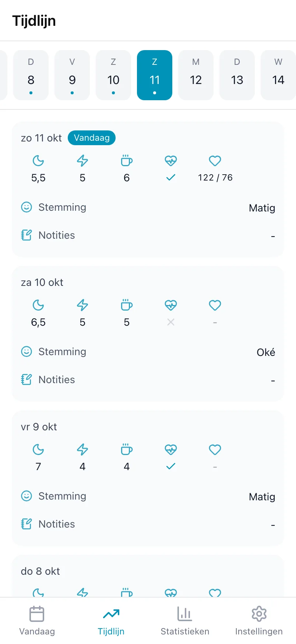Select day D 8 in the date strip

[x=31, y=75]
